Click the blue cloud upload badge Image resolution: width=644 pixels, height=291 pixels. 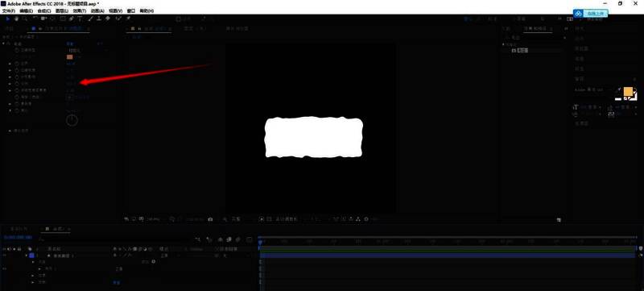[x=591, y=14]
